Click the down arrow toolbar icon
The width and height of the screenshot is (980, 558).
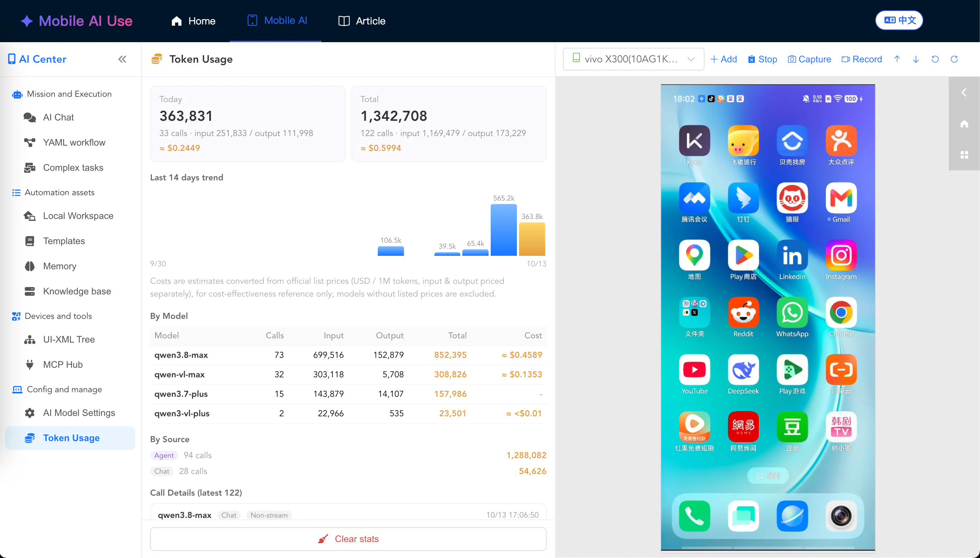pos(916,59)
